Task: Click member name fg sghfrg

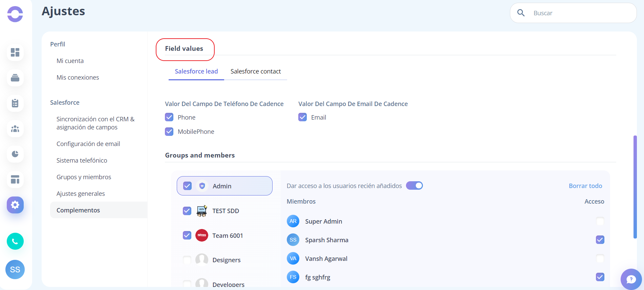Action: (x=318, y=277)
